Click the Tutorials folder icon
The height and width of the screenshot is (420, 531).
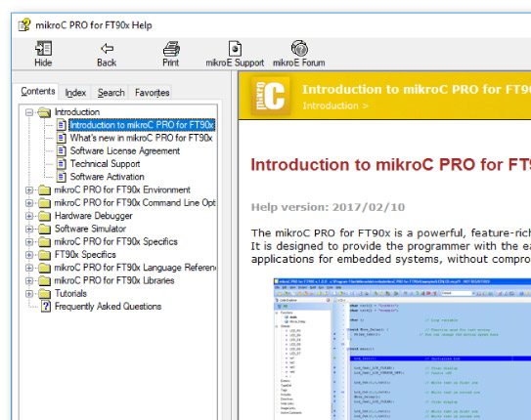click(44, 294)
